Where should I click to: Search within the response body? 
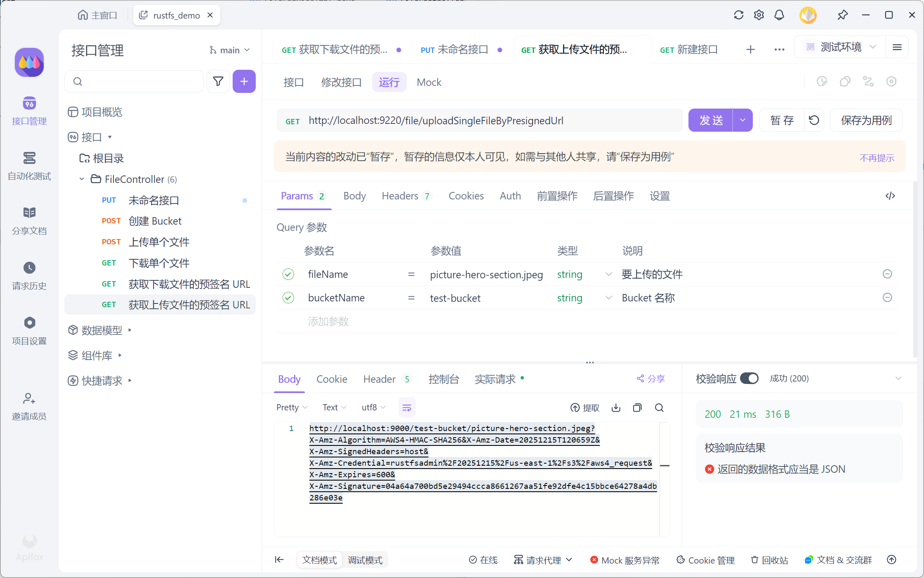(x=659, y=408)
